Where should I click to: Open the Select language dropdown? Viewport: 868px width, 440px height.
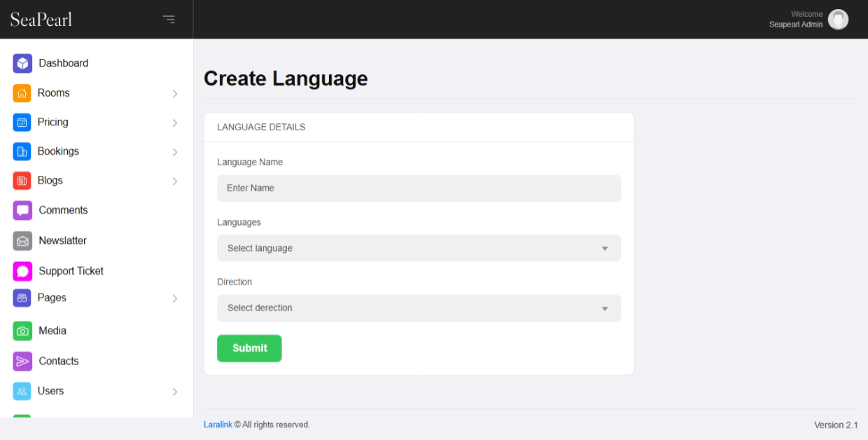point(419,248)
